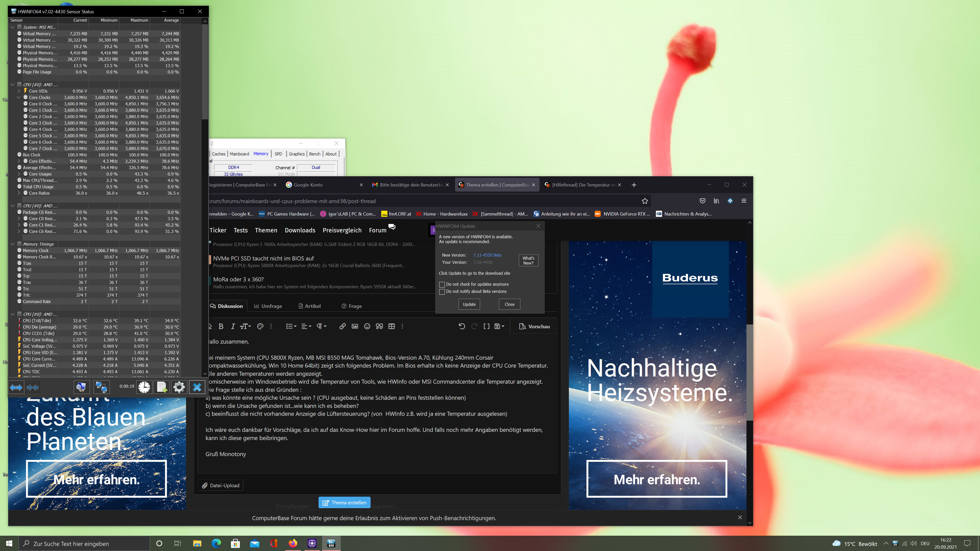
Task: Click the undo arrow in editor toolbar
Action: [462, 326]
